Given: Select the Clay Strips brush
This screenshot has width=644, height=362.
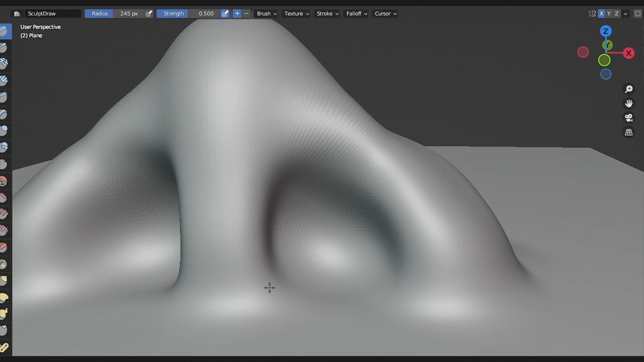Looking at the screenshot, I should point(5,80).
